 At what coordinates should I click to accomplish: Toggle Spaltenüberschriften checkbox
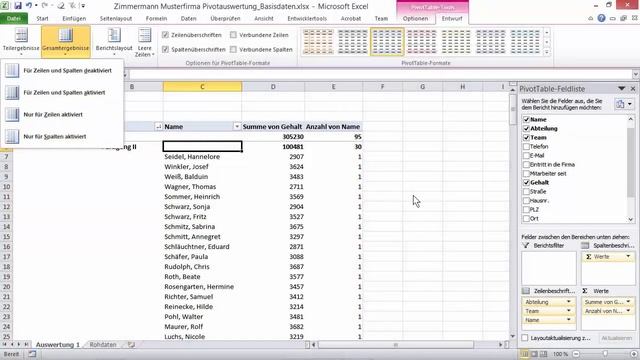[x=165, y=49]
